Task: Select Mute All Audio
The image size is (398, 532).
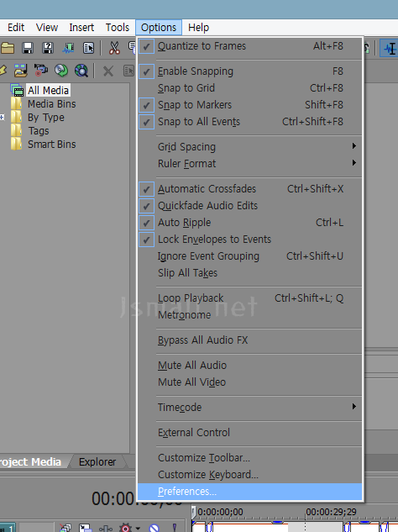Action: 250,366
